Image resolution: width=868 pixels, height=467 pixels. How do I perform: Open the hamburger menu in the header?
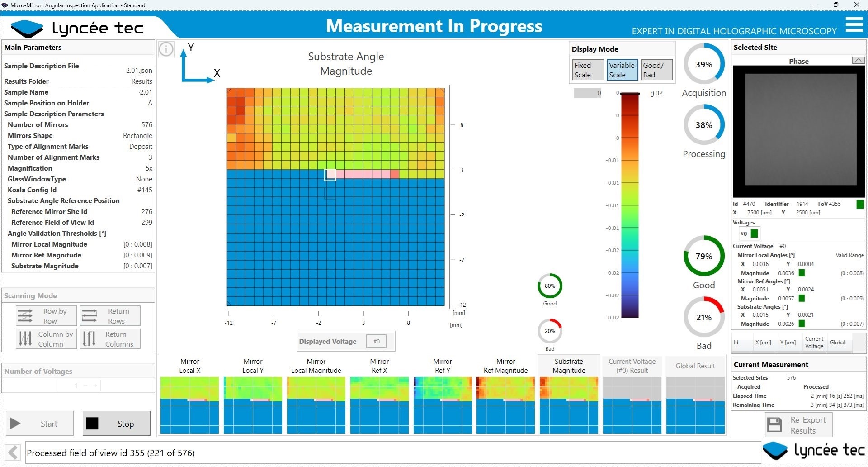(x=854, y=25)
